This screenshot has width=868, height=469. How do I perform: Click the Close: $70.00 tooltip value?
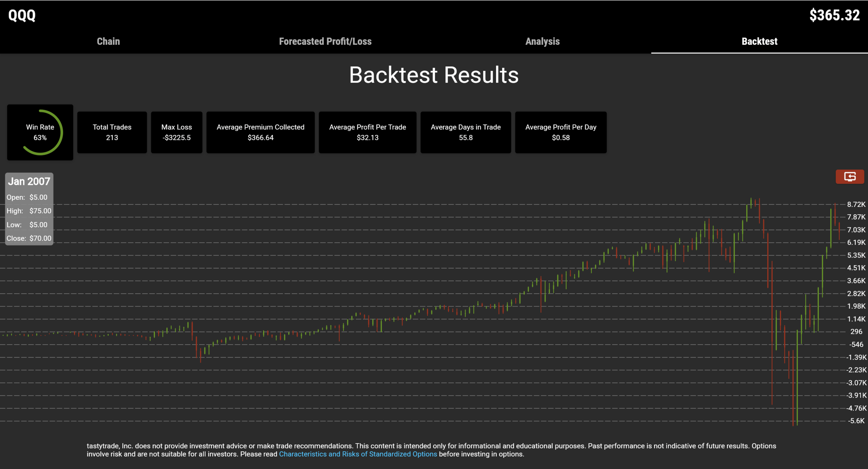(40, 238)
